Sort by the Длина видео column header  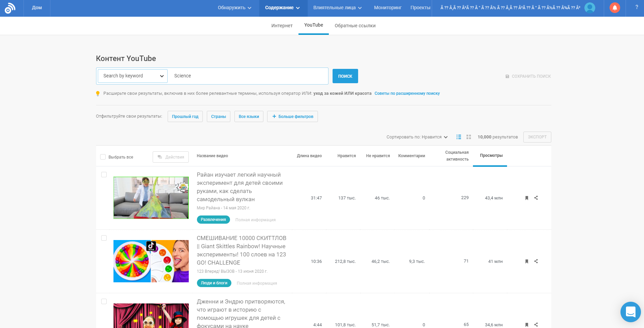coord(309,156)
